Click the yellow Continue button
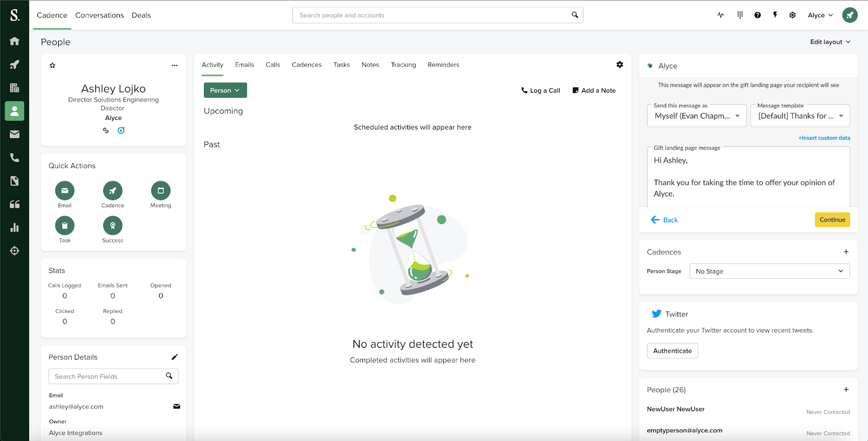Image resolution: width=868 pixels, height=441 pixels. [x=832, y=220]
